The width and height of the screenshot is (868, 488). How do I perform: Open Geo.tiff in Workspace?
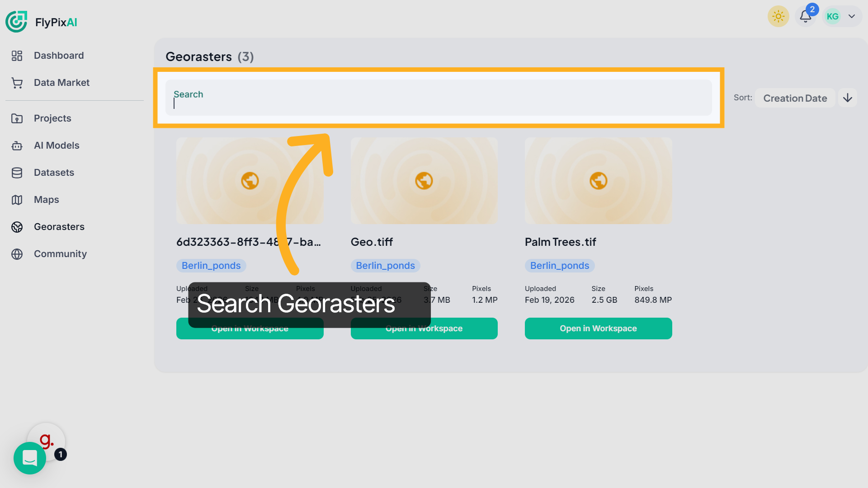coord(424,328)
